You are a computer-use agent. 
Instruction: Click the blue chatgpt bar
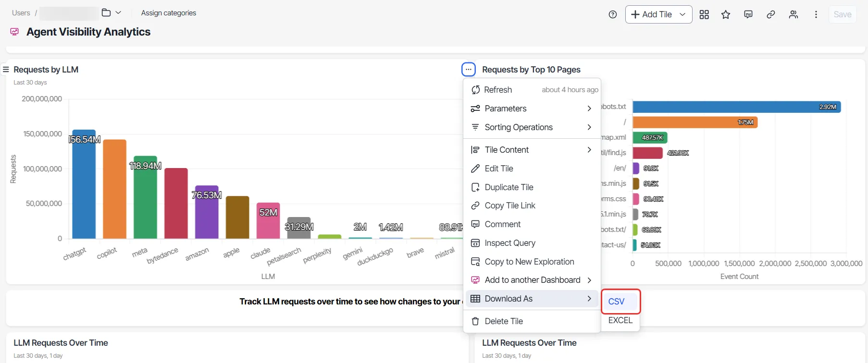click(x=84, y=184)
